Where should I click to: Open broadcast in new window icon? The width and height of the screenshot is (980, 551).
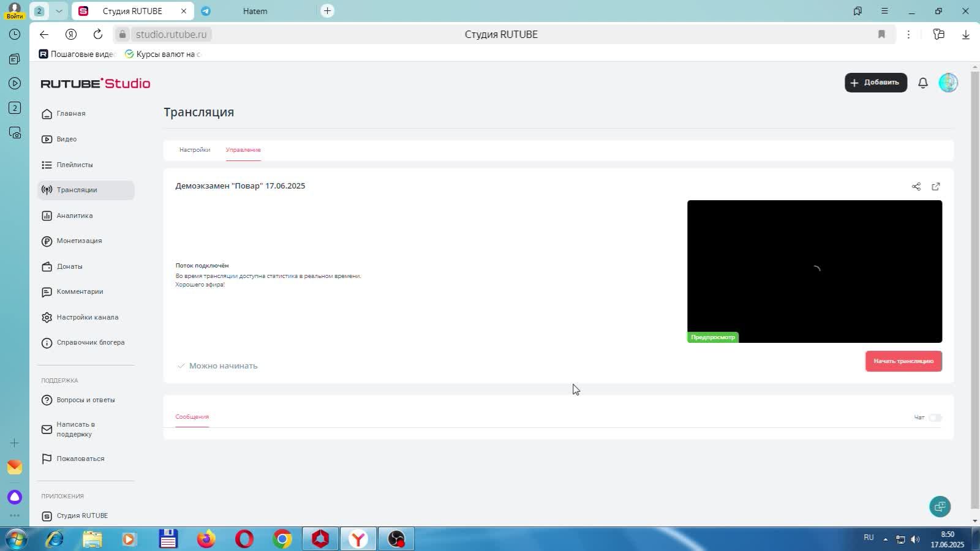point(936,187)
